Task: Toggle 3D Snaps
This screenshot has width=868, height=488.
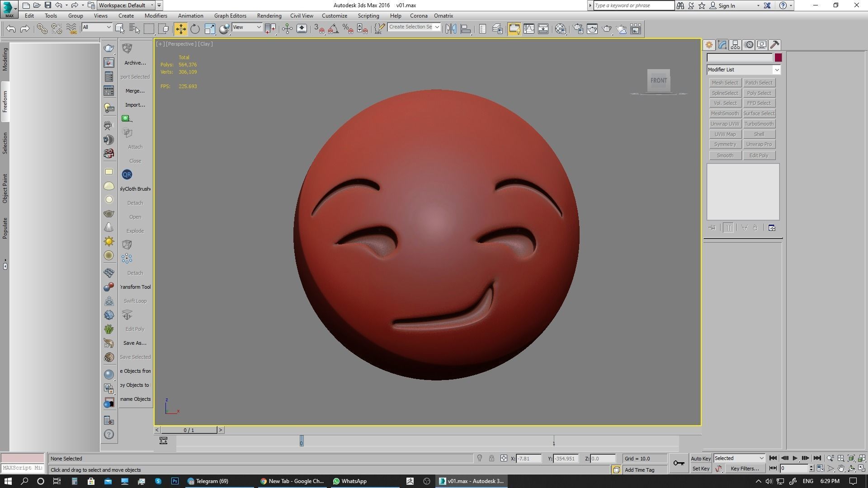Action: point(319,29)
